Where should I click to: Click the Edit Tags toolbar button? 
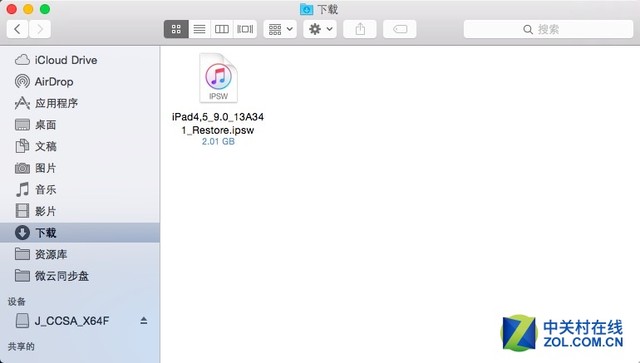point(400,29)
